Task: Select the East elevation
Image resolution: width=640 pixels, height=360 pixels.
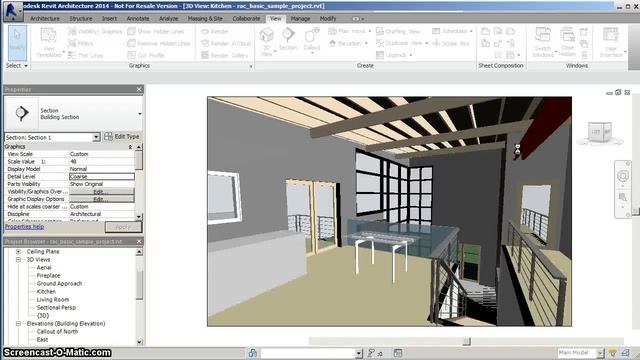Action: (x=42, y=340)
